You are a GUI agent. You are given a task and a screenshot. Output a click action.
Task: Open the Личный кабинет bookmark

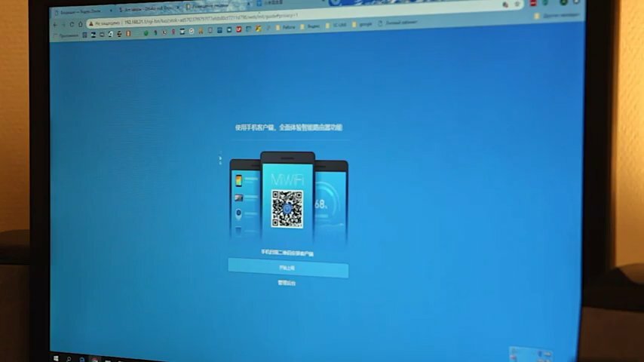398,23
